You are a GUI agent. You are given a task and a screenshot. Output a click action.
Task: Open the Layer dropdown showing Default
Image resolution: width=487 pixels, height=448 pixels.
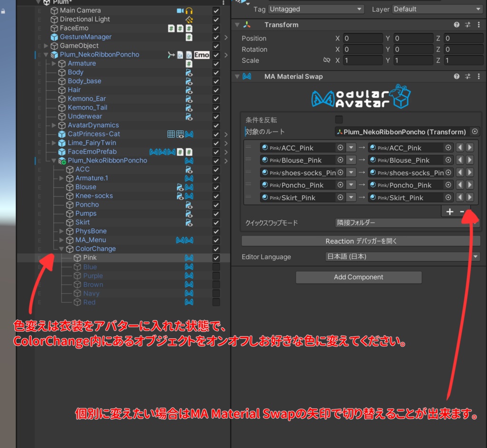pyautogui.click(x=438, y=9)
